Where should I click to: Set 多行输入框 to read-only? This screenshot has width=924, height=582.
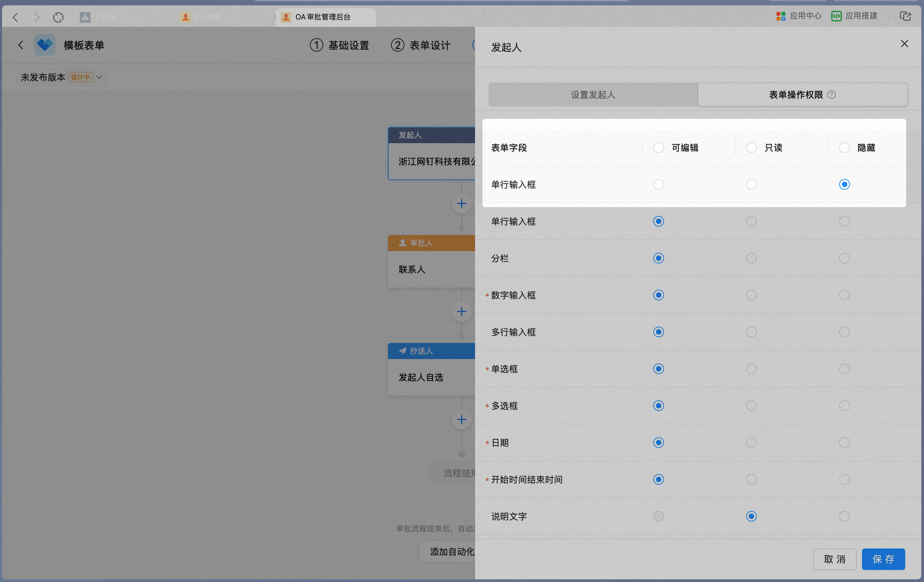point(751,332)
